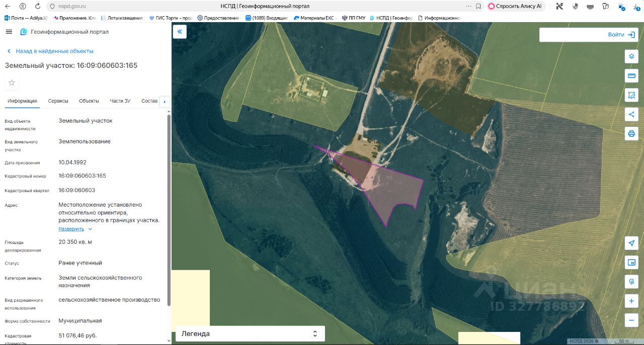The height and width of the screenshot is (345, 644).
Task: Open the Части ЗУ tab
Action: [x=120, y=101]
